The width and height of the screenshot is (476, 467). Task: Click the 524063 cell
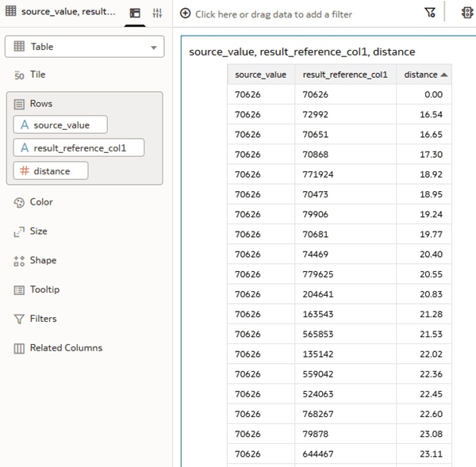[x=345, y=394]
